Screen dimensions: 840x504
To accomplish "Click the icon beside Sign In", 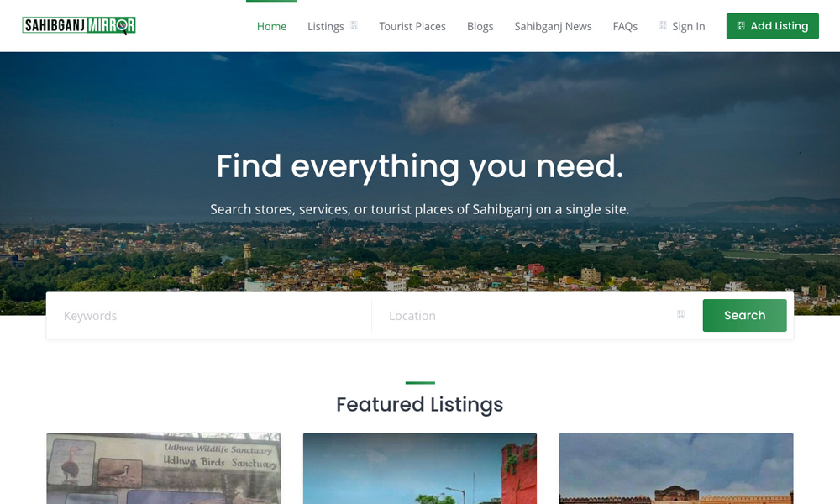I will point(663,25).
